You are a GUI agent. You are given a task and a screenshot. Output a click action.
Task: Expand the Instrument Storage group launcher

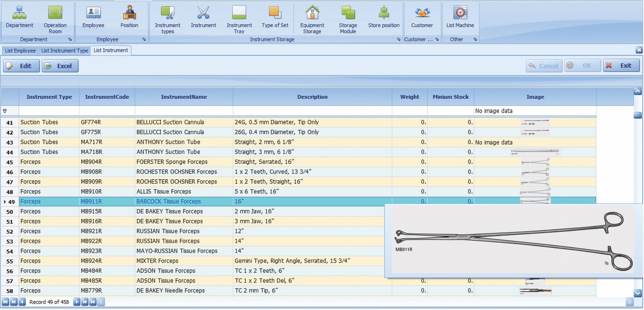tap(398, 40)
